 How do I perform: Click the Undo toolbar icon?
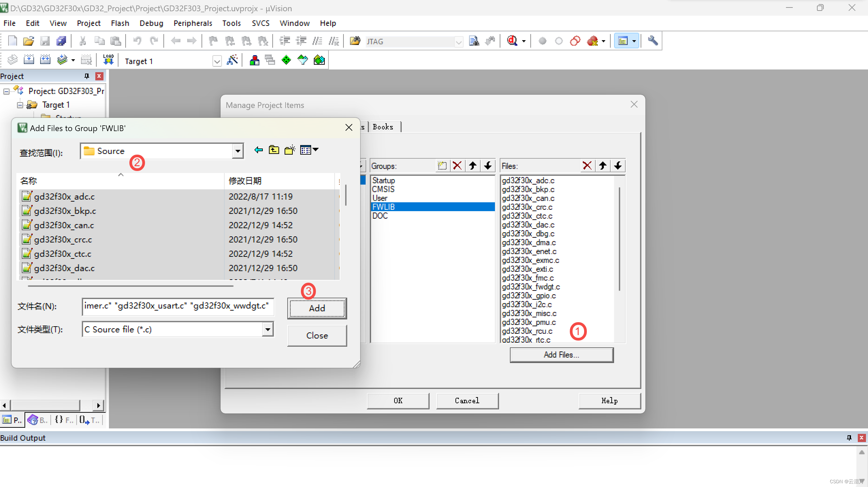point(137,41)
